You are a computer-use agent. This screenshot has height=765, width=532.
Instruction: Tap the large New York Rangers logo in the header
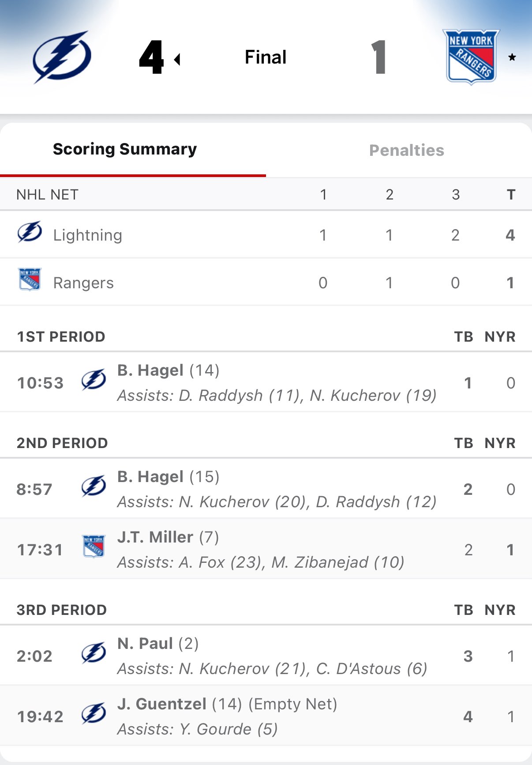[x=471, y=57]
